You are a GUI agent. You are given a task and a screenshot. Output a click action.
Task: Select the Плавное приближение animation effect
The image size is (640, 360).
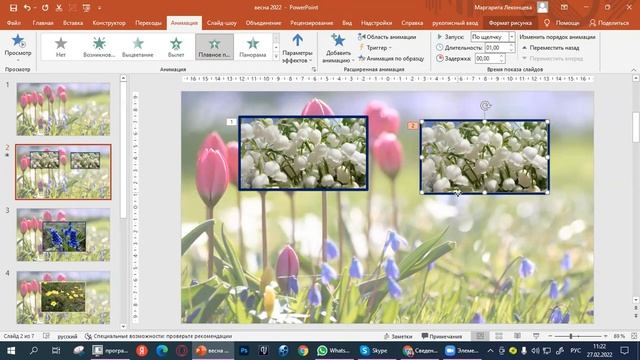coord(214,47)
